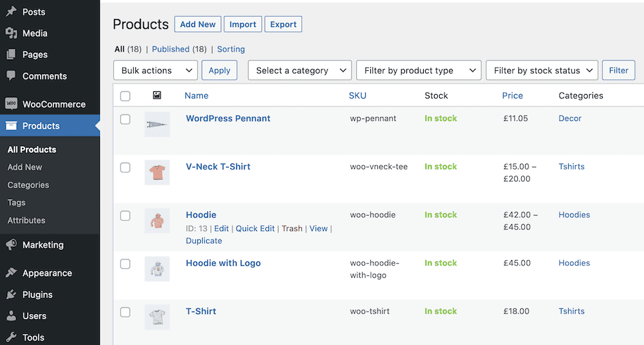This screenshot has height=345, width=644.
Task: Open the V-Neck T-Shirt product thumbnail
Action: coord(157,172)
